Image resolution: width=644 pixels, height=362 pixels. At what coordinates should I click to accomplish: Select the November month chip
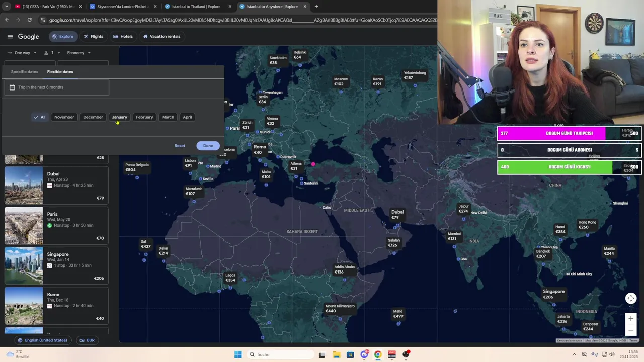click(x=64, y=117)
